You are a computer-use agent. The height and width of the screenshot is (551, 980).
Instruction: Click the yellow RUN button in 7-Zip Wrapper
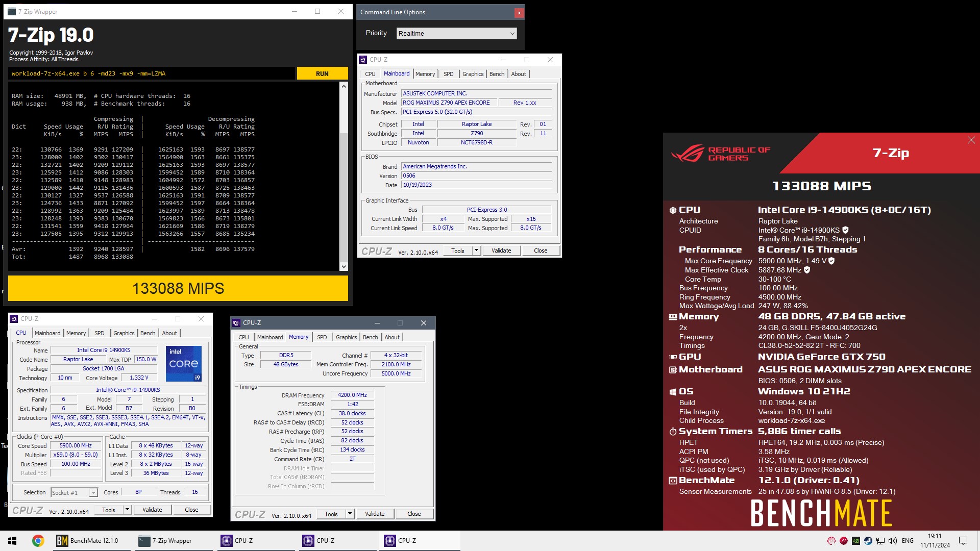coord(322,73)
